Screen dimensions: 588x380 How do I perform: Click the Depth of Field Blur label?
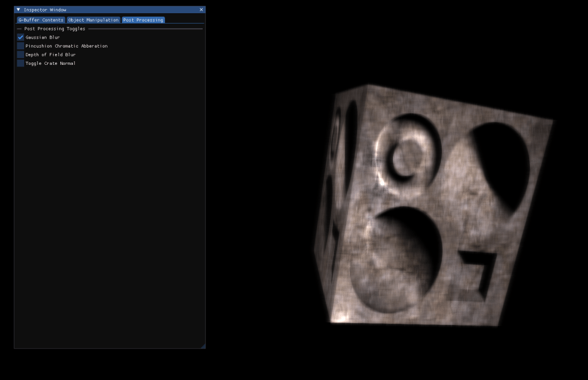(x=51, y=55)
